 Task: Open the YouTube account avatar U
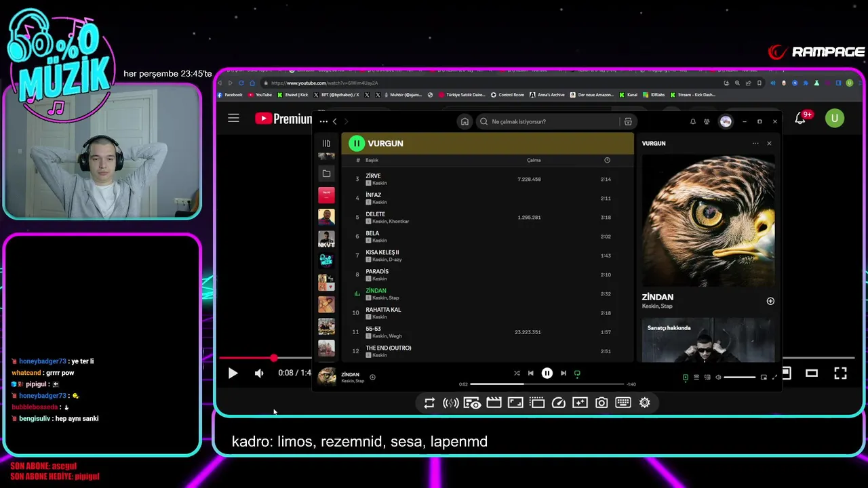pyautogui.click(x=835, y=118)
